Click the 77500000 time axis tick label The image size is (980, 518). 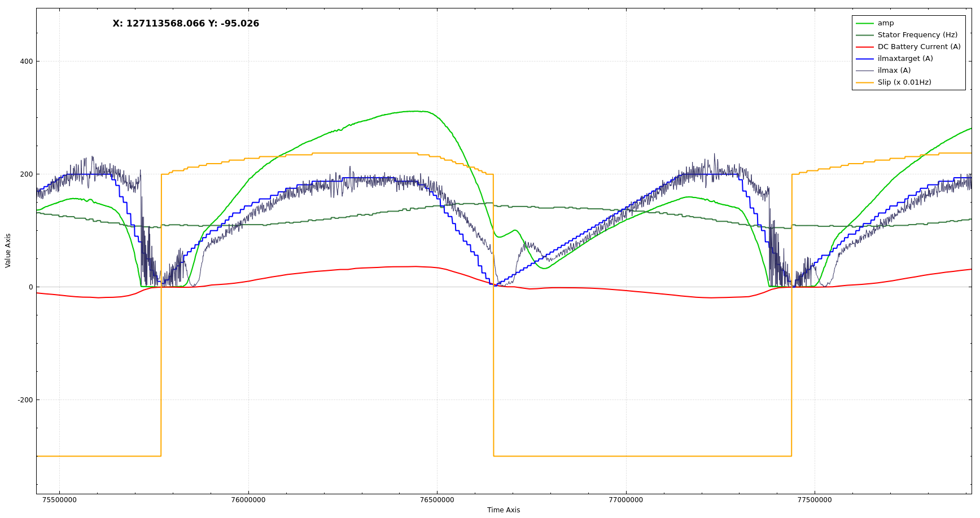coord(814,500)
